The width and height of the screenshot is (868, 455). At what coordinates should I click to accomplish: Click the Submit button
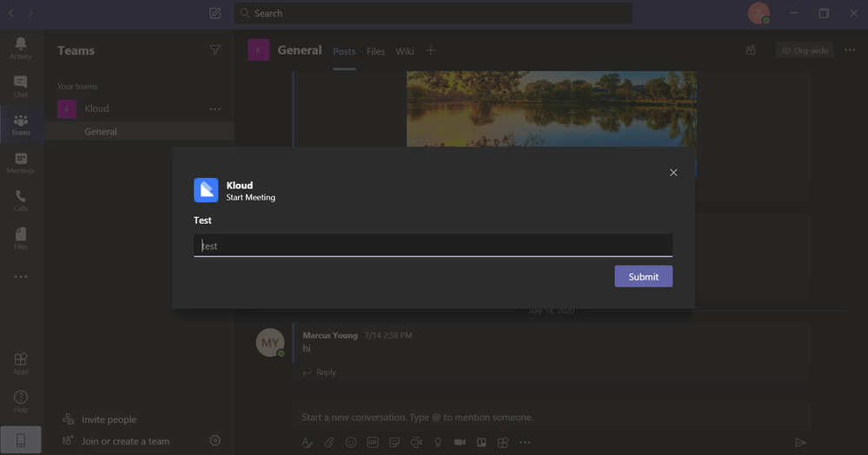(643, 276)
